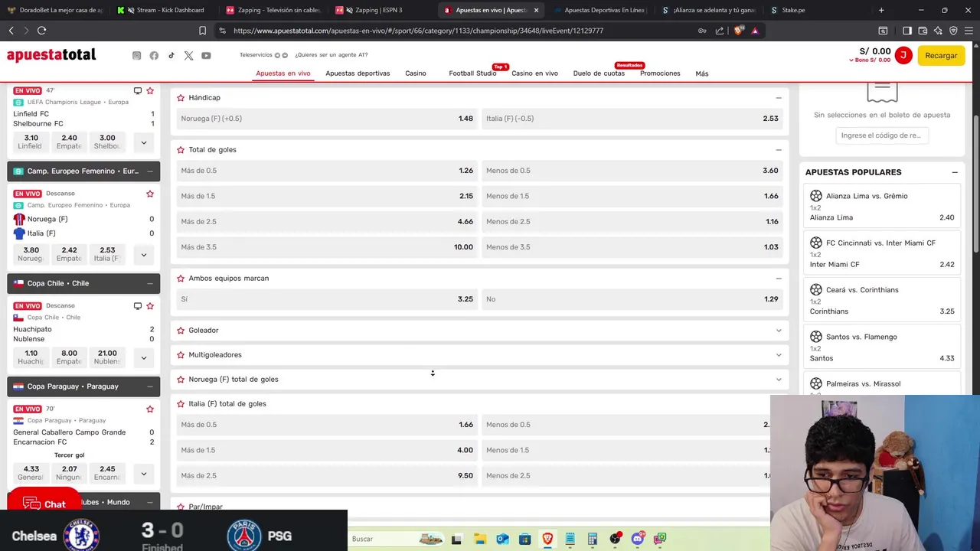Collapse the Apuestas Populares panel
This screenshot has width=980, height=551.
(955, 172)
